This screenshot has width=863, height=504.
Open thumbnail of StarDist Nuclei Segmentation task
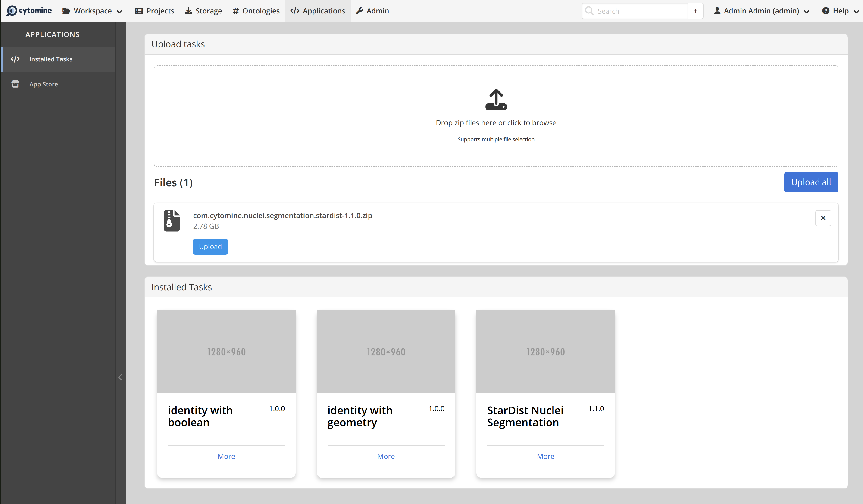546,352
